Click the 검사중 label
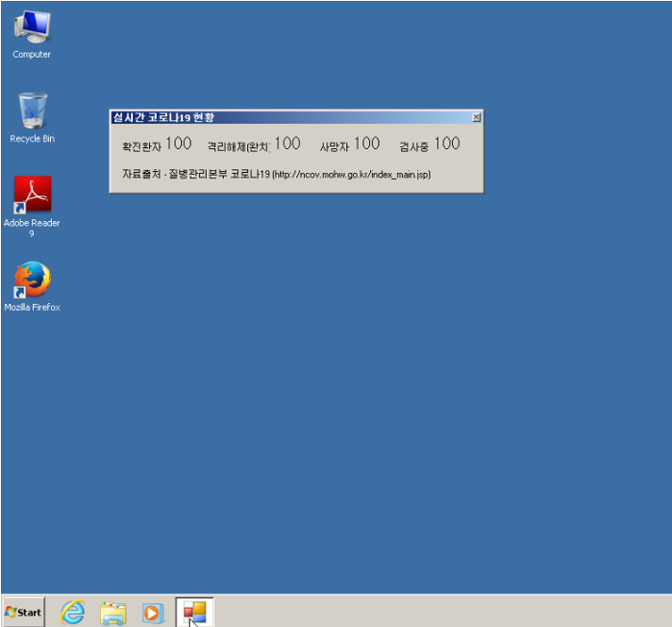The height and width of the screenshot is (627, 672). pyautogui.click(x=413, y=146)
